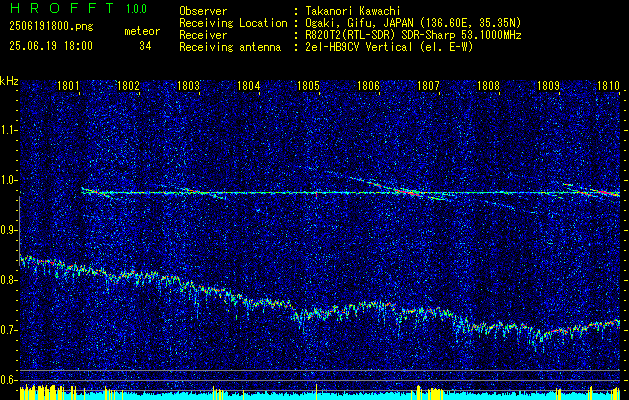Click the 0.7 frequency axis label
The image size is (629, 400).
[x=7, y=330]
